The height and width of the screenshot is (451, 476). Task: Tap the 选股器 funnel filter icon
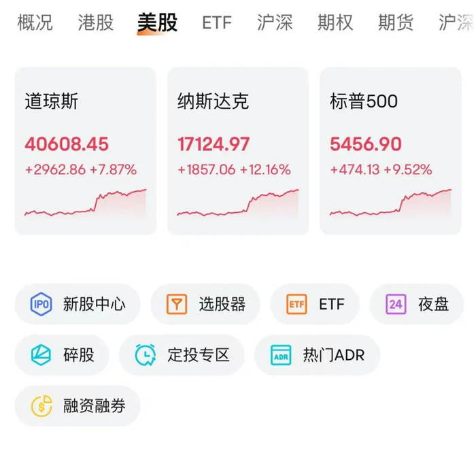[x=177, y=304]
